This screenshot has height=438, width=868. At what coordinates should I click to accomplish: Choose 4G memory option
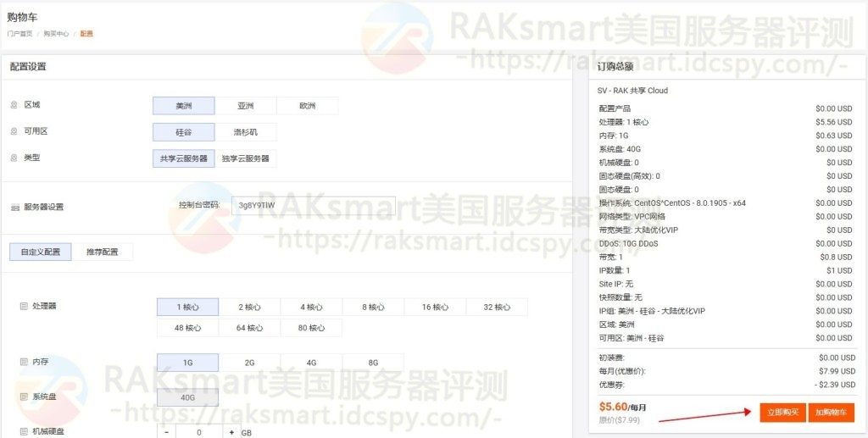coord(311,363)
